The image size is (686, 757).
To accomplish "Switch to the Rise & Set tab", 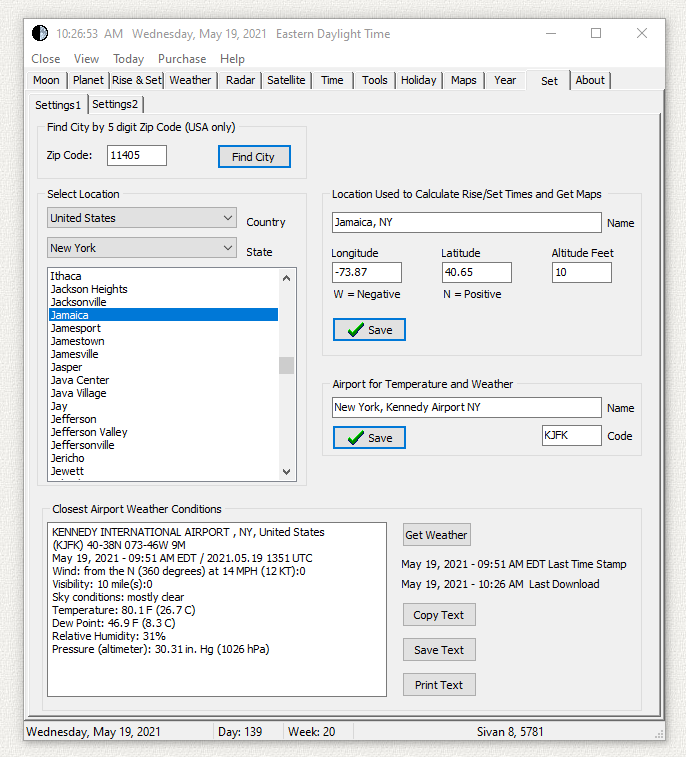I will [137, 80].
